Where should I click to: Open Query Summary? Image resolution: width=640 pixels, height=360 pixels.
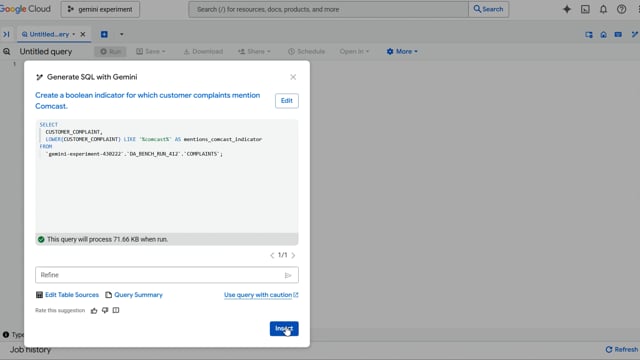pos(134,295)
